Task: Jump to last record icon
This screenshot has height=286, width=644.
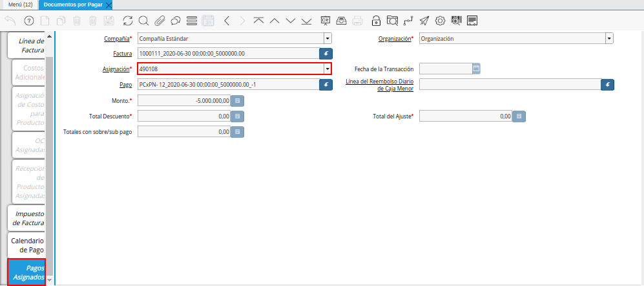Action: [306, 21]
